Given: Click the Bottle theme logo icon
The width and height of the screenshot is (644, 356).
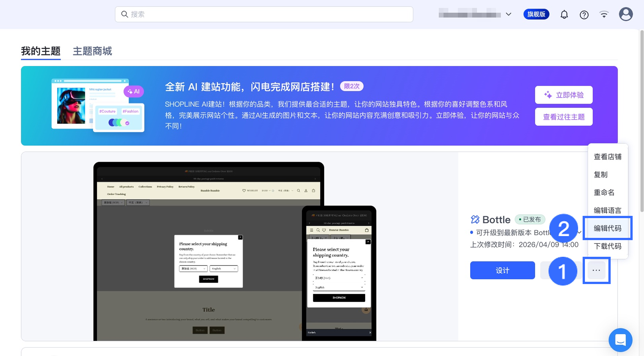Looking at the screenshot, I should pyautogui.click(x=475, y=220).
